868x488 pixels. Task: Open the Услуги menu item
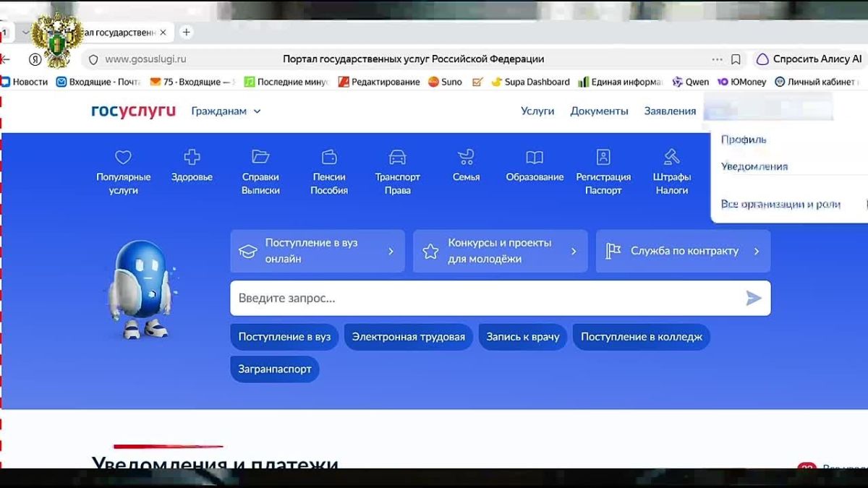tap(537, 111)
